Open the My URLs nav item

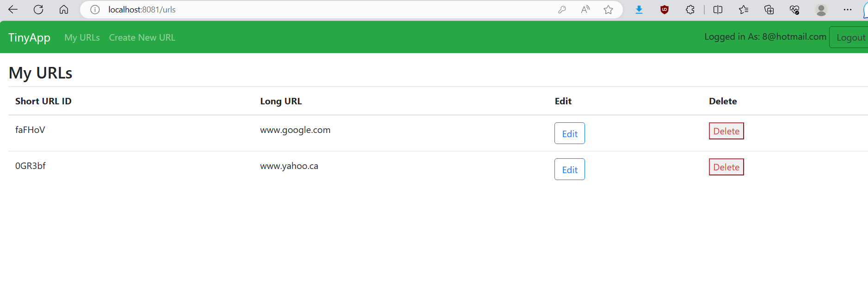pos(82,37)
